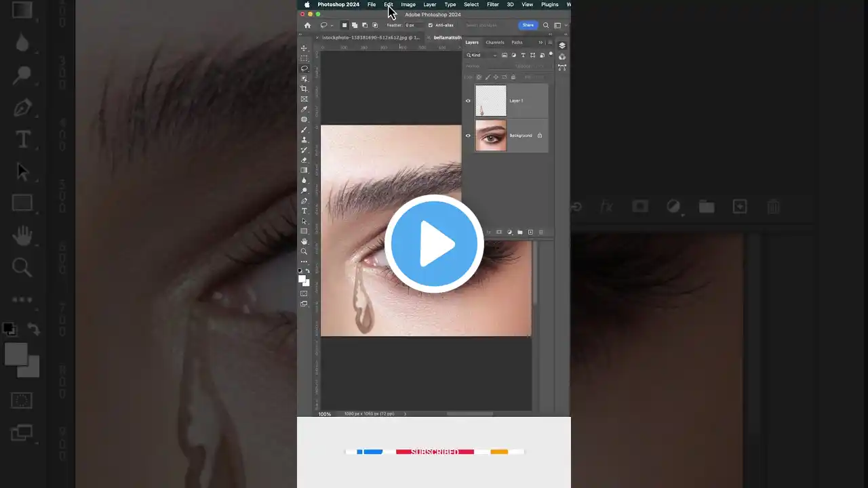Open the lasso tool options dropdown
This screenshot has height=488, width=868.
pyautogui.click(x=332, y=25)
